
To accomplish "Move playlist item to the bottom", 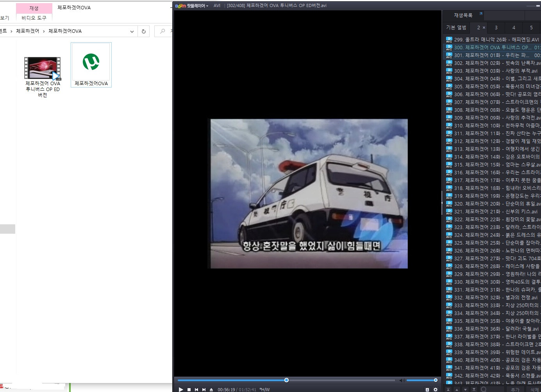I will click(x=474, y=389).
